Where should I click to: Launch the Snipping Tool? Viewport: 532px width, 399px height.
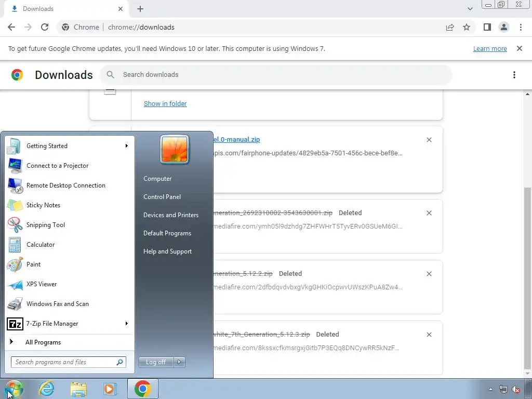[x=70, y=224]
